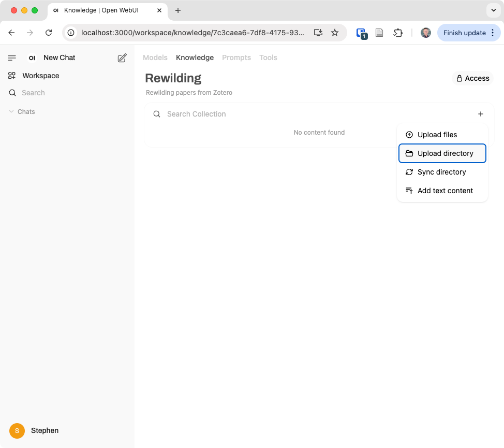This screenshot has width=504, height=448.
Task: Click the browser extensions puzzle icon
Action: [x=398, y=32]
